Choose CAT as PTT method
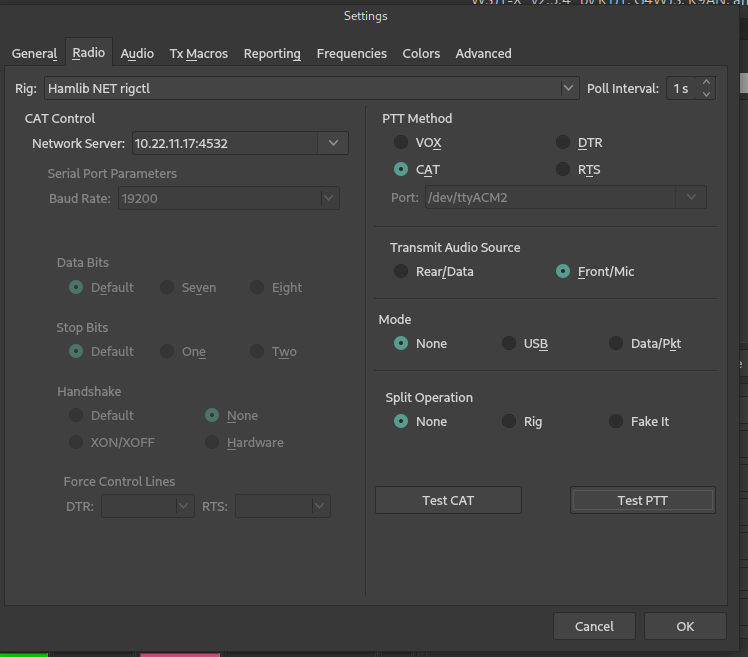 [417, 169]
